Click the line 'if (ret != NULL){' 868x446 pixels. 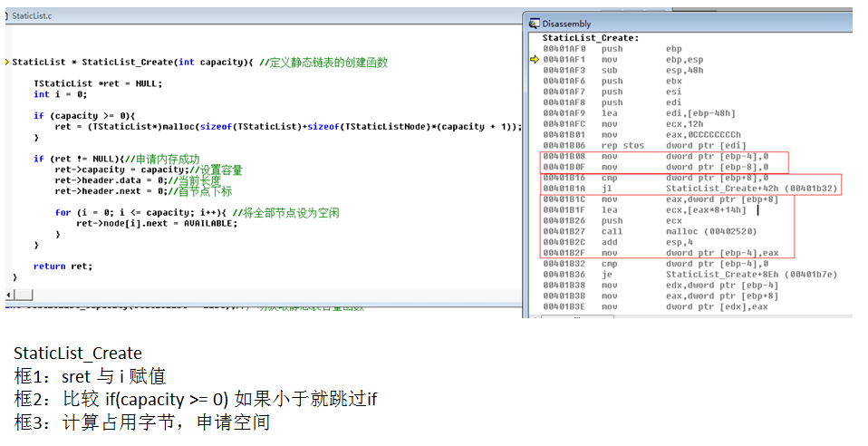[116, 159]
